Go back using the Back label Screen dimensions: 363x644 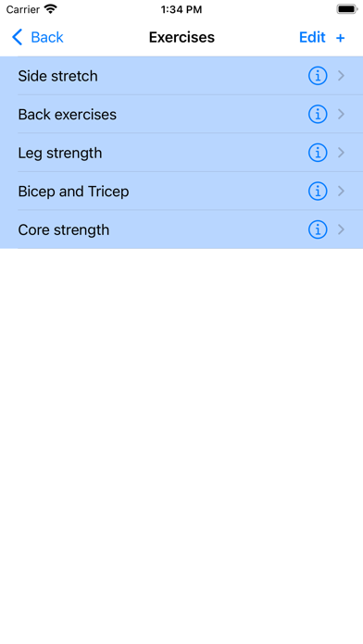[47, 37]
